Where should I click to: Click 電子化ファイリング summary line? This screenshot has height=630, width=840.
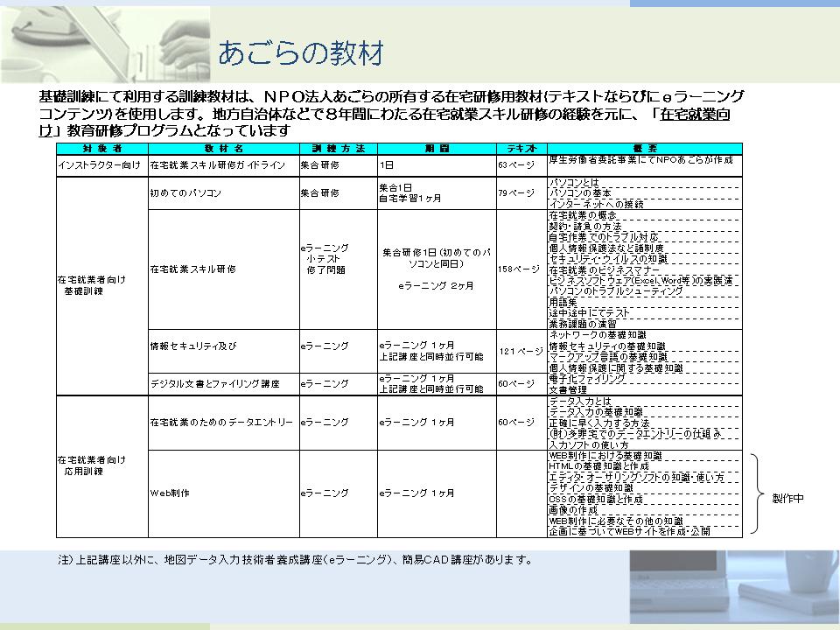[587, 378]
